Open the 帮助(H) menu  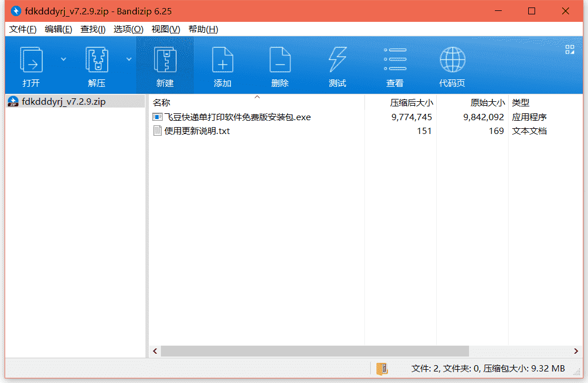point(203,29)
